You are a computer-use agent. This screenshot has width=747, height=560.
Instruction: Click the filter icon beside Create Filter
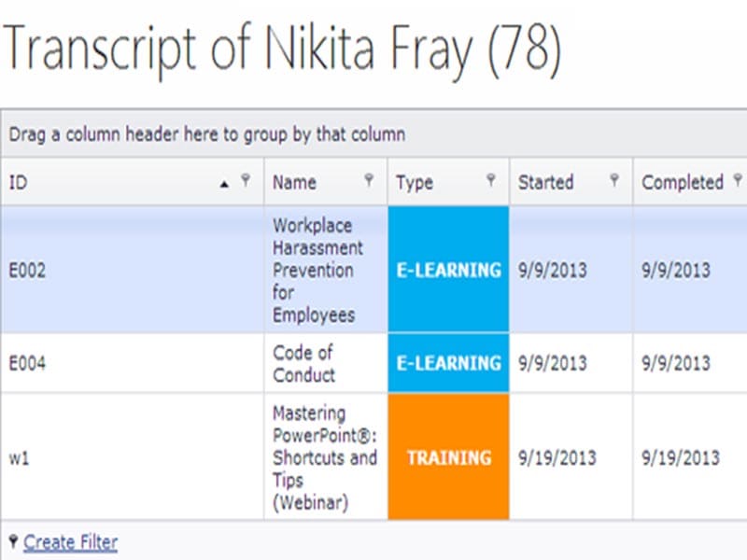13,540
